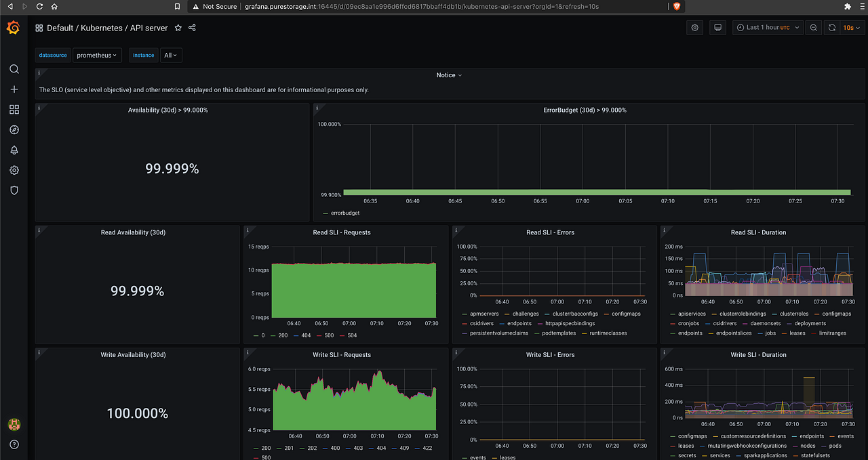Open the Last 1 hour time picker
Viewport: 868px width, 460px height.
click(x=766, y=27)
